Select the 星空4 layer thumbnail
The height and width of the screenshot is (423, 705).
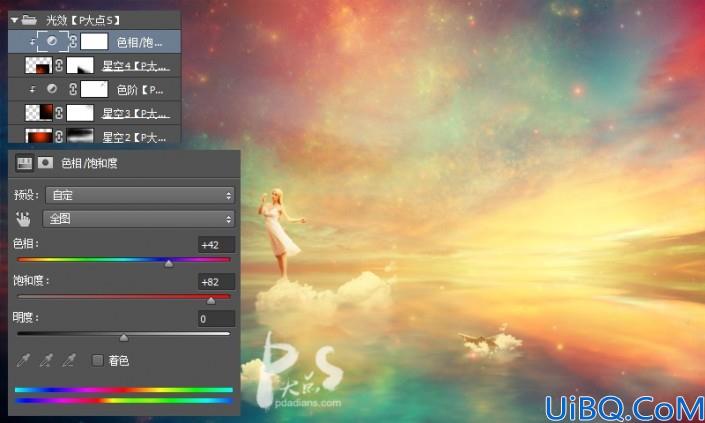[x=39, y=65]
